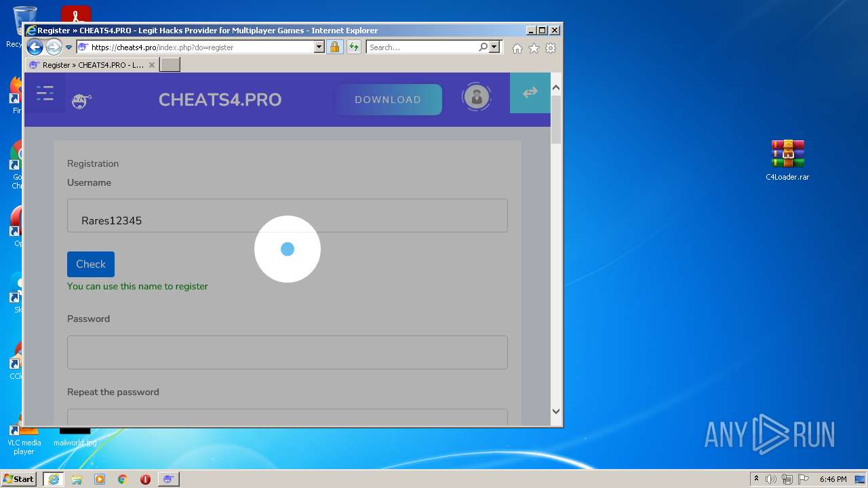The width and height of the screenshot is (868, 488).
Task: Click the Show desktop button
Action: tap(861, 479)
